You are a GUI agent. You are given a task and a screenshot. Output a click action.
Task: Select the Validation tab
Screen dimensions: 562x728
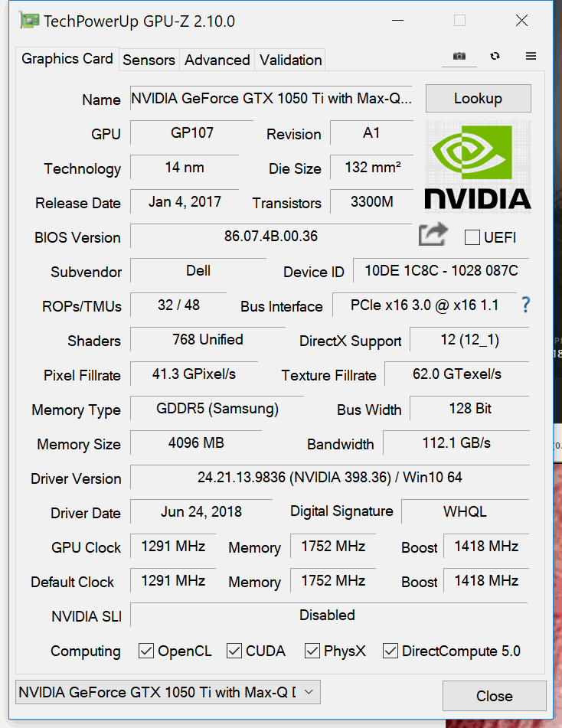(x=290, y=60)
